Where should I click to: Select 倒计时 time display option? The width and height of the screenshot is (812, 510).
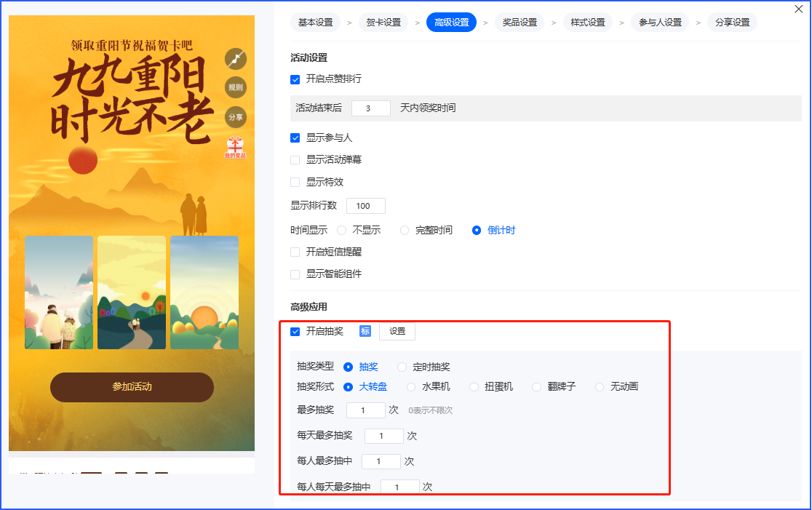point(477,231)
